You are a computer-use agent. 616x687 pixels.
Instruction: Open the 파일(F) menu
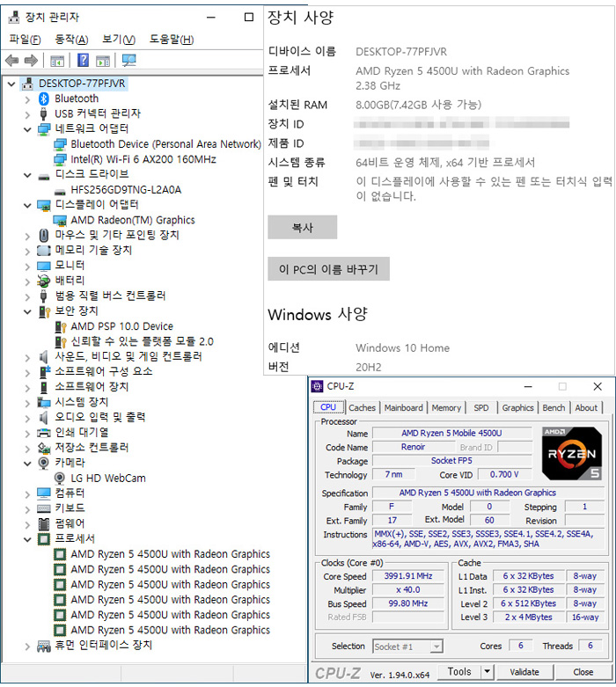(25, 40)
